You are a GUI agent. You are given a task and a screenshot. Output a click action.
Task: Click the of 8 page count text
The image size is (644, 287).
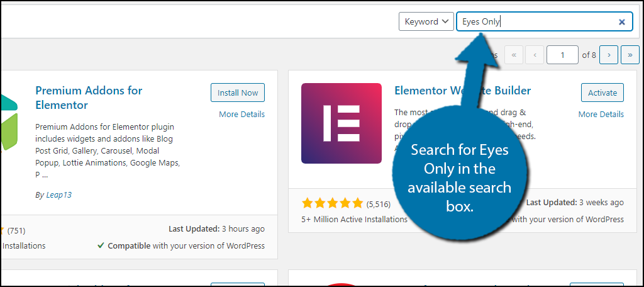tap(589, 55)
